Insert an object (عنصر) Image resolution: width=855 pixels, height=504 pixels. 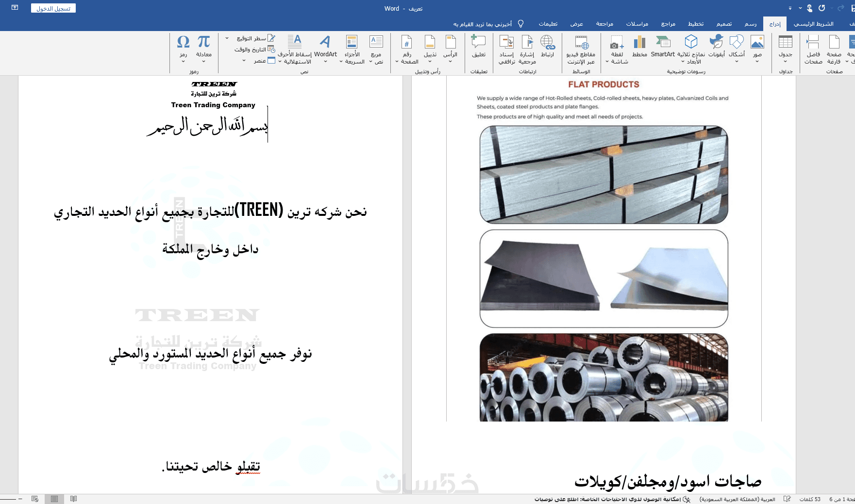click(264, 61)
